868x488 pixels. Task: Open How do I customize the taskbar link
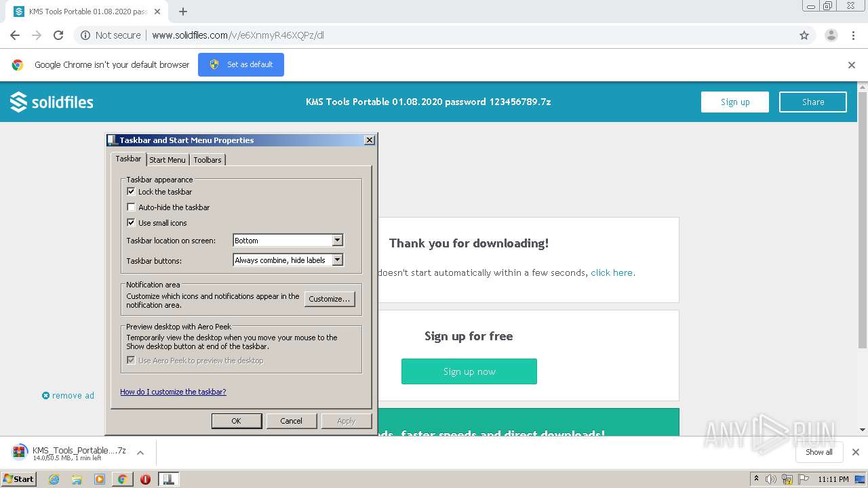tap(173, 392)
